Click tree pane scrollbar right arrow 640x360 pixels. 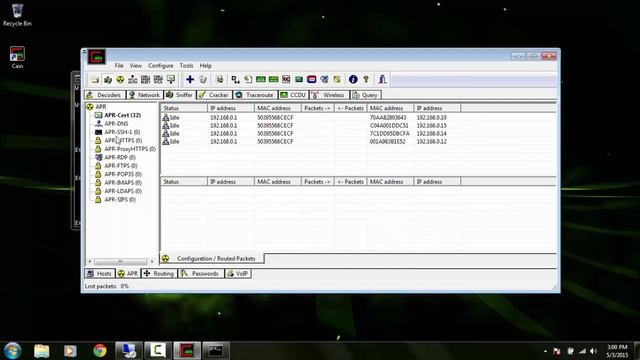point(152,261)
